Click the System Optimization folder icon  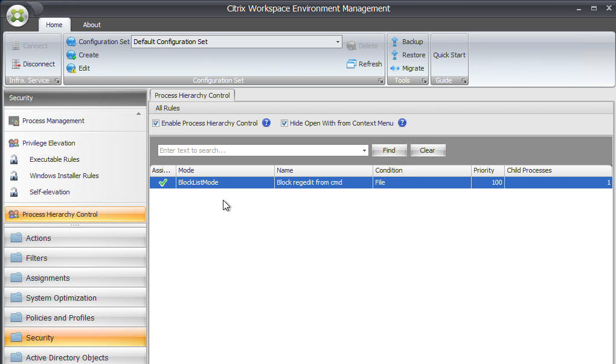coord(16,298)
